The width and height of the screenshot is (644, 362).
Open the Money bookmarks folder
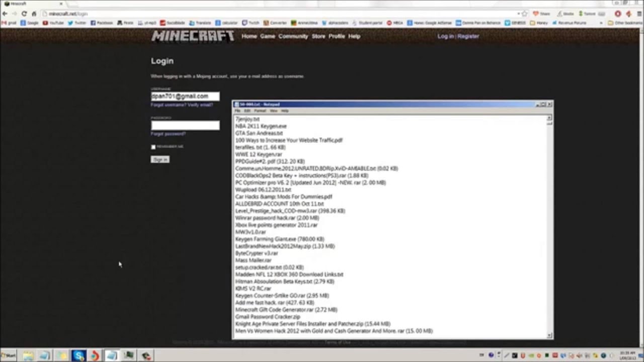(538, 23)
